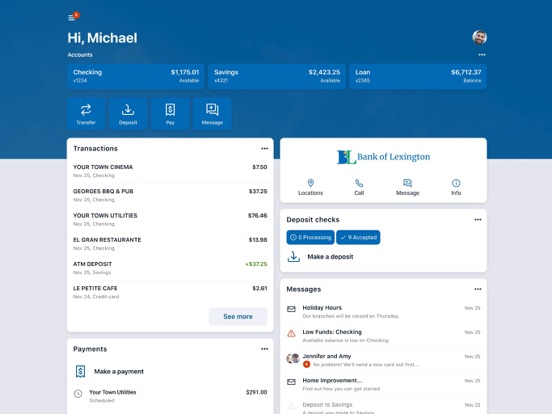The height and width of the screenshot is (414, 552).
Task: Toggle the 9 Accepted checks filter
Action: point(358,237)
